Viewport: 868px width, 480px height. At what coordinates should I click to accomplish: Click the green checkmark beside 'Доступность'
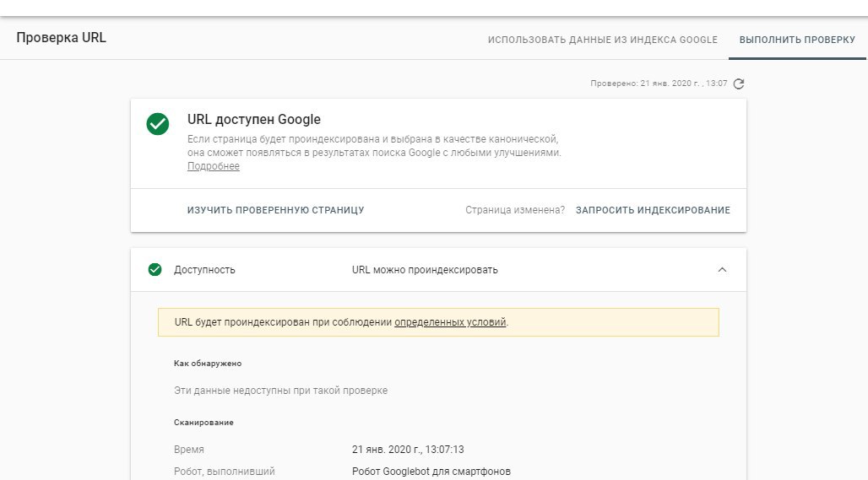pyautogui.click(x=155, y=270)
